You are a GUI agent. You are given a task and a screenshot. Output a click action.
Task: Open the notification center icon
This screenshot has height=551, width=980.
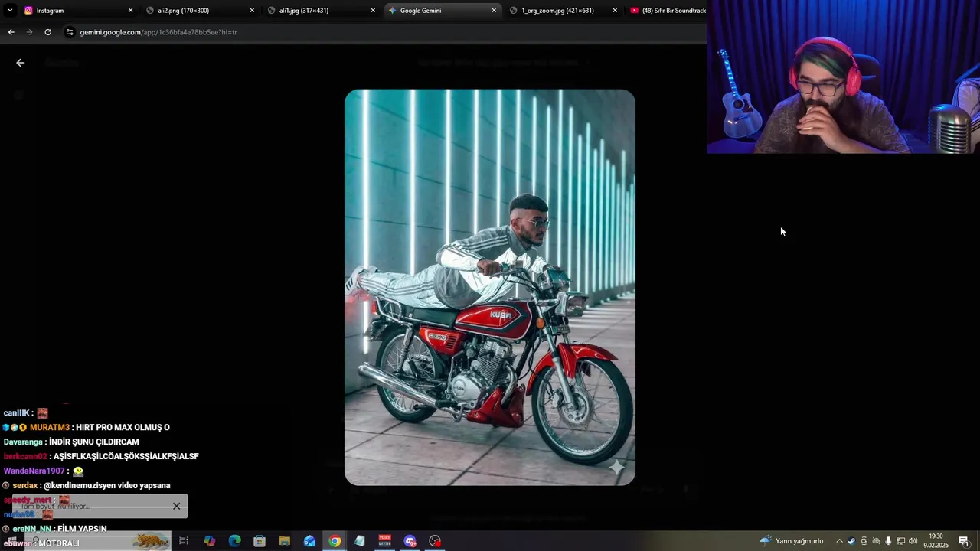tap(963, 541)
